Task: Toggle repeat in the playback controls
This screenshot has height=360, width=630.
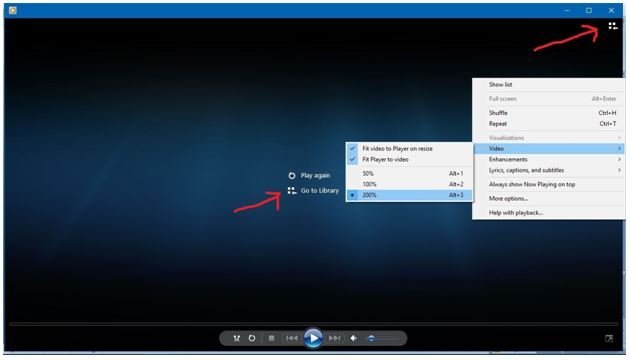Action: [x=252, y=338]
